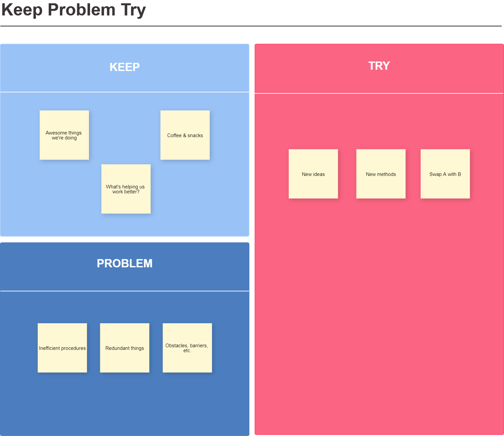The height and width of the screenshot is (436, 504).
Task: Click the horizontal rule under the page title
Action: pos(251,26)
